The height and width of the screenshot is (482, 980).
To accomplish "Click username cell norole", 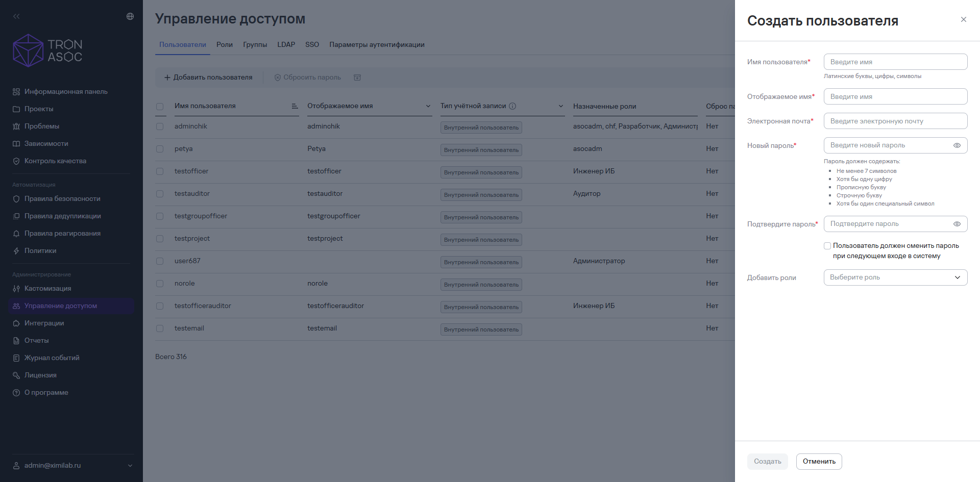I will 185,284.
